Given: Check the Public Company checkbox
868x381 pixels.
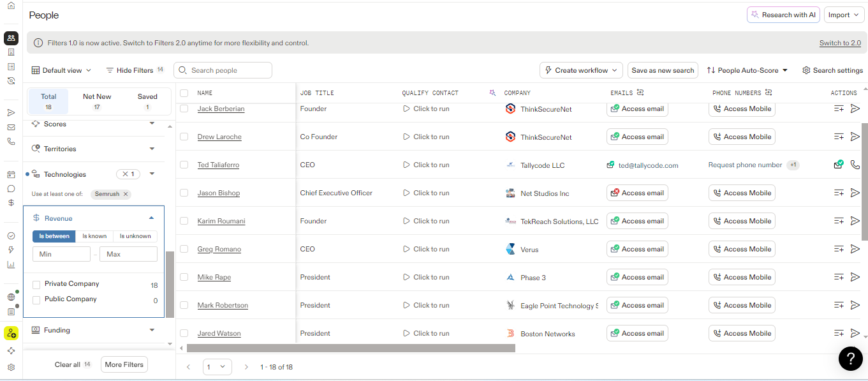Looking at the screenshot, I should (36, 300).
